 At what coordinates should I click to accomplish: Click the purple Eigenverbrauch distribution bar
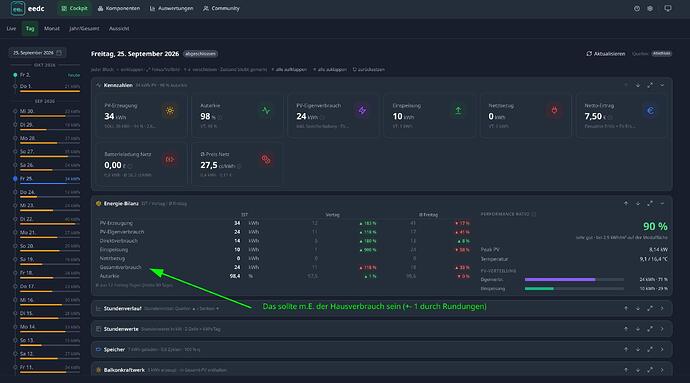coord(560,280)
